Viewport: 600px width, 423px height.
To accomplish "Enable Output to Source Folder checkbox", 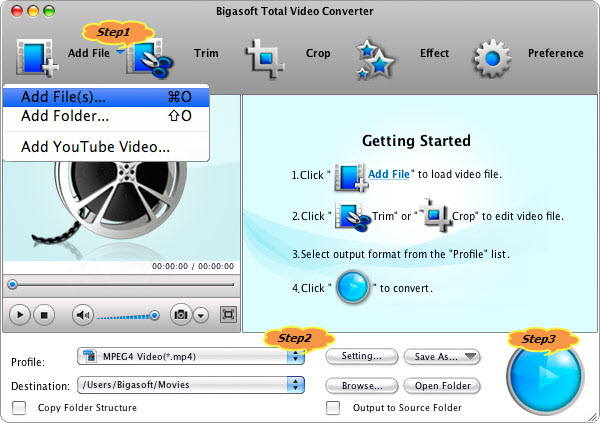I will 333,408.
